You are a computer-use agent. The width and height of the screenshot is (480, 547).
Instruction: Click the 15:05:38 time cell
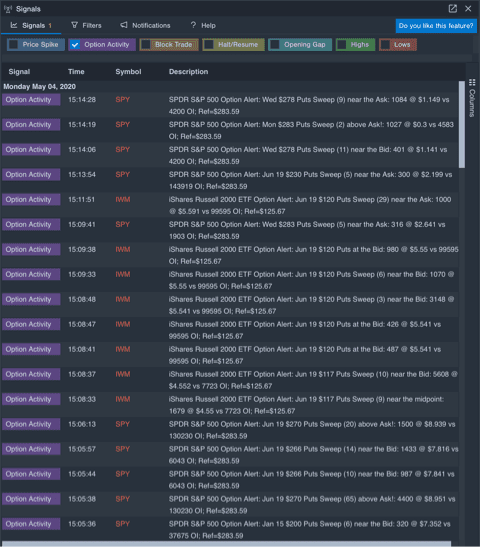[x=82, y=499]
